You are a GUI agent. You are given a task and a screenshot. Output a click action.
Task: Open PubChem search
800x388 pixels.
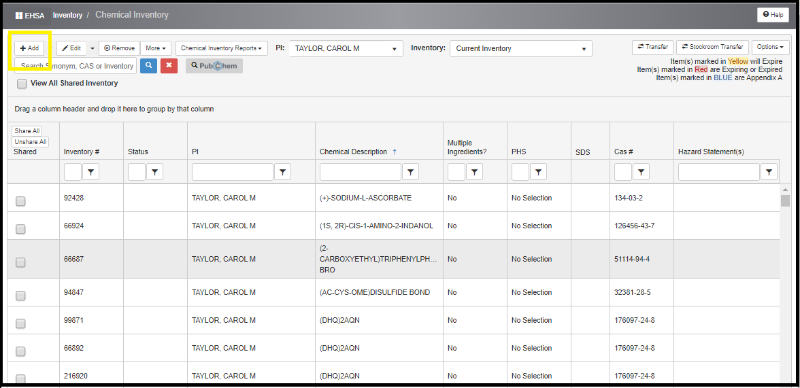pyautogui.click(x=214, y=66)
